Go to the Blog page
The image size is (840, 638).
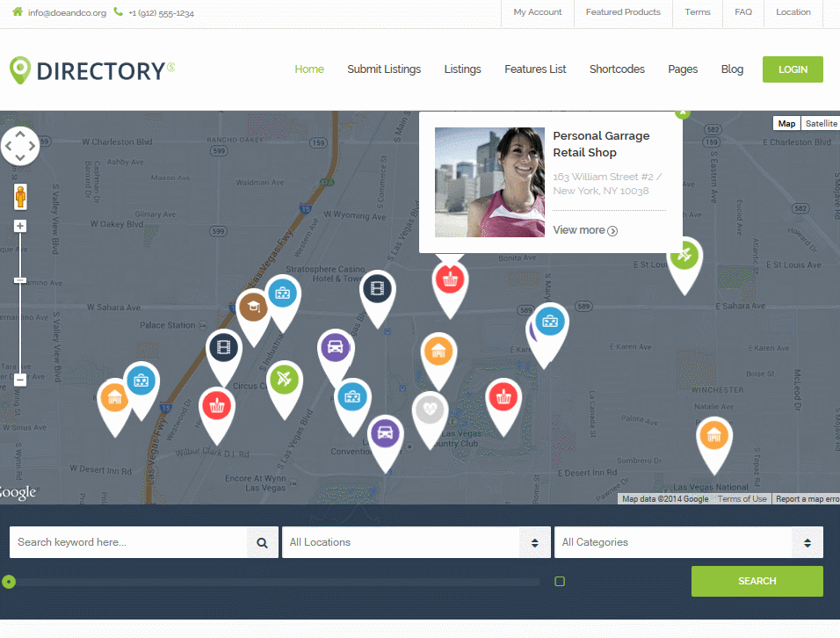tap(732, 69)
